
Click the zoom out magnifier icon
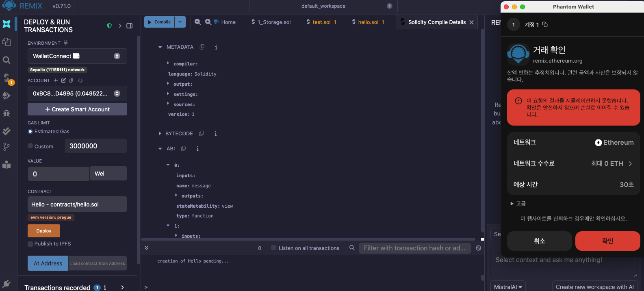pyautogui.click(x=198, y=22)
